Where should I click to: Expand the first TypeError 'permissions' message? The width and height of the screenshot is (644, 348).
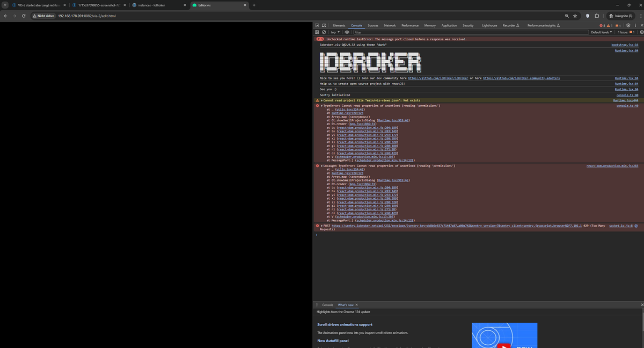321,106
